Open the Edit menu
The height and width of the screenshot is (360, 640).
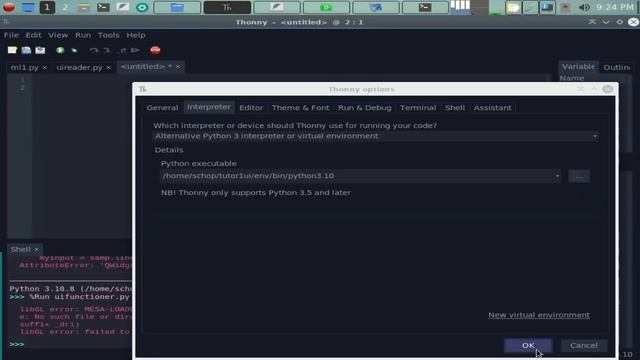[x=33, y=35]
